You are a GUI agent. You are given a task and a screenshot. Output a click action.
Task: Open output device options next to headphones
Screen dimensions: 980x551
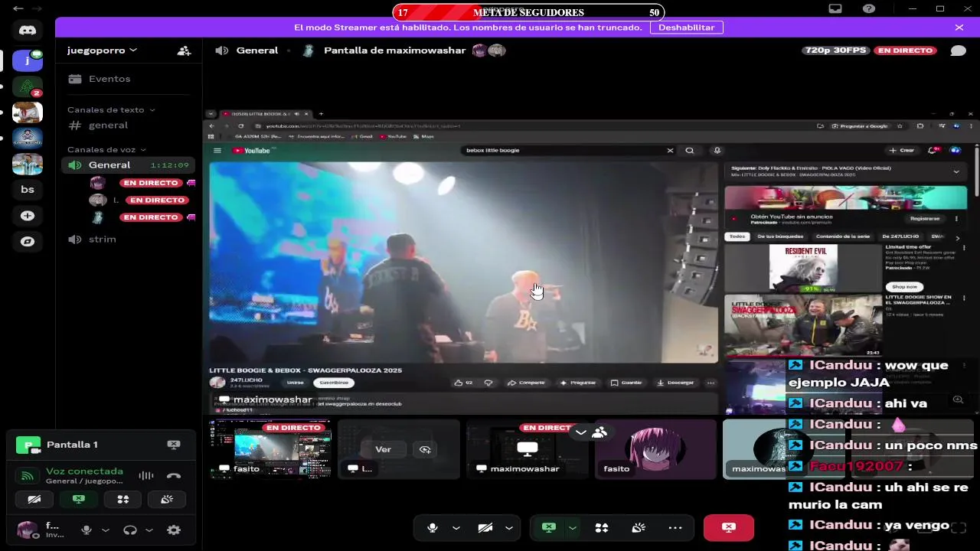149,530
